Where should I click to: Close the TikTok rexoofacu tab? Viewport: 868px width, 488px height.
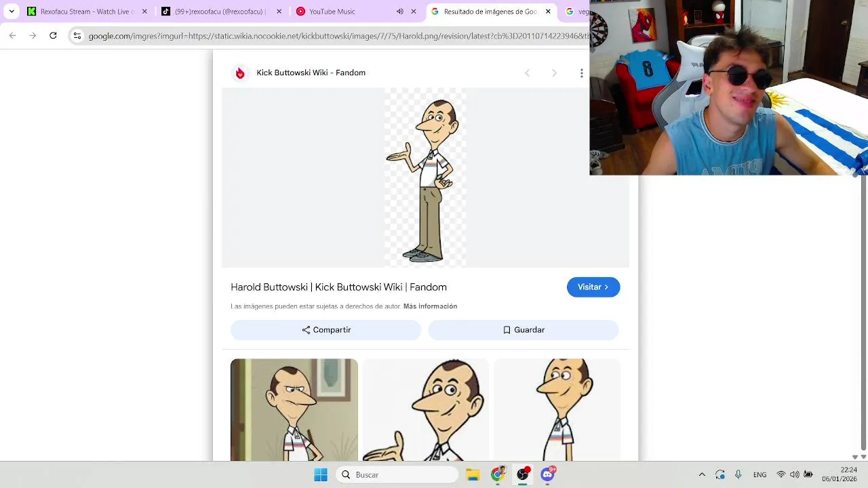(279, 12)
